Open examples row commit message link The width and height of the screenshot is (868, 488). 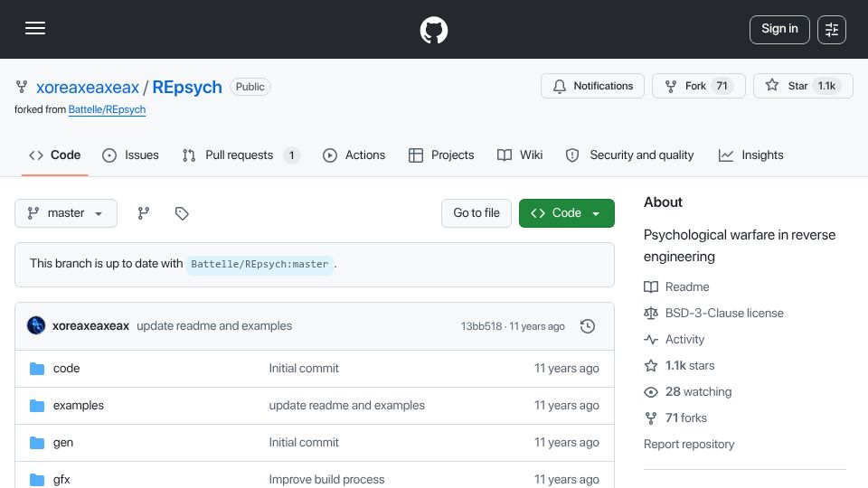347,406
